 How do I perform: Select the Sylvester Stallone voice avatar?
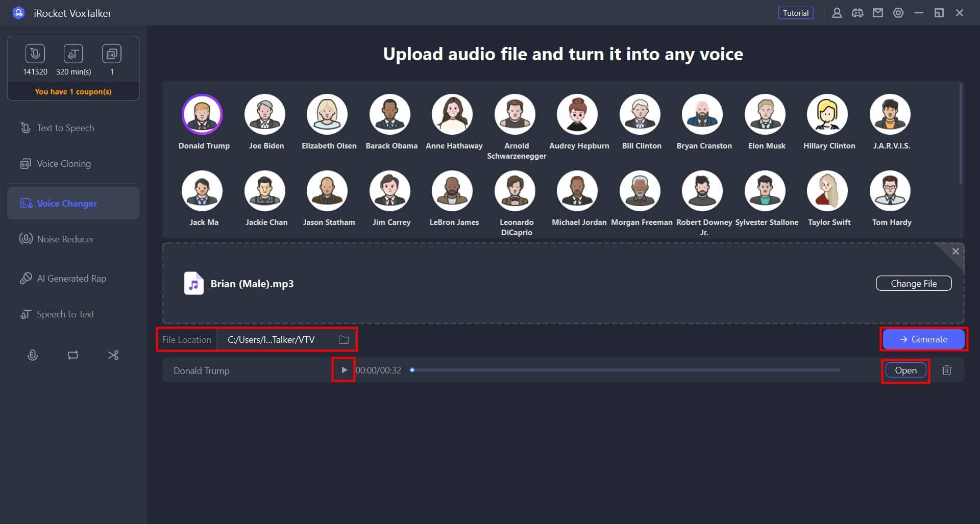point(765,191)
